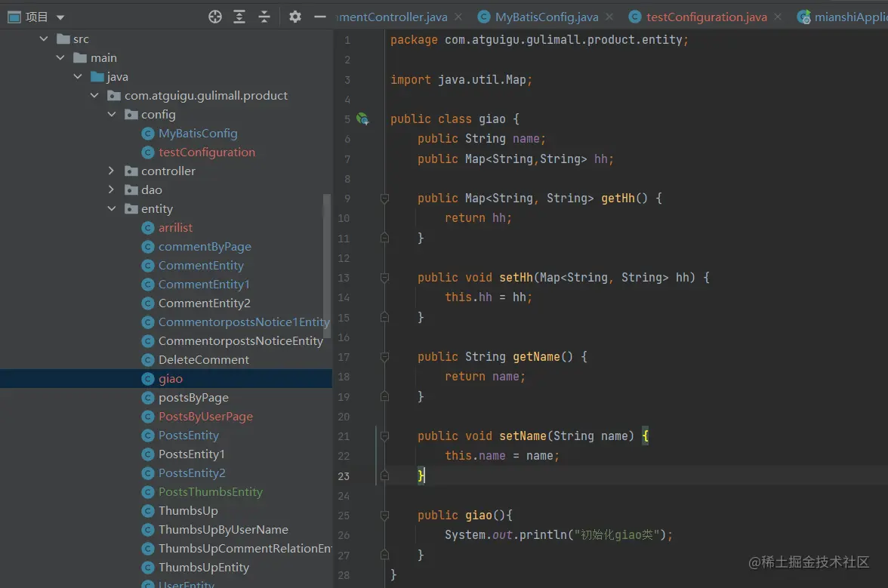Click the import java.util.Map line
The image size is (888, 588).
[461, 80]
